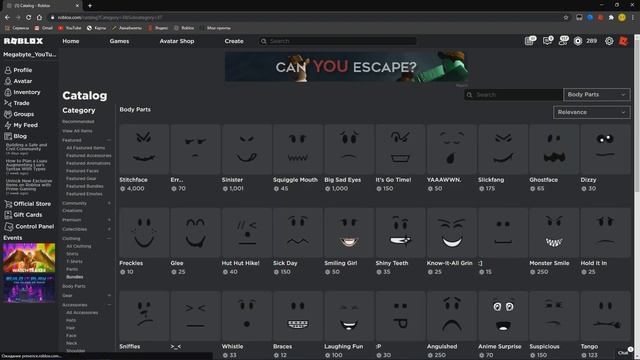Image resolution: width=640 pixels, height=360 pixels.
Task: Bookmark page with the star icon
Action: click(566, 17)
